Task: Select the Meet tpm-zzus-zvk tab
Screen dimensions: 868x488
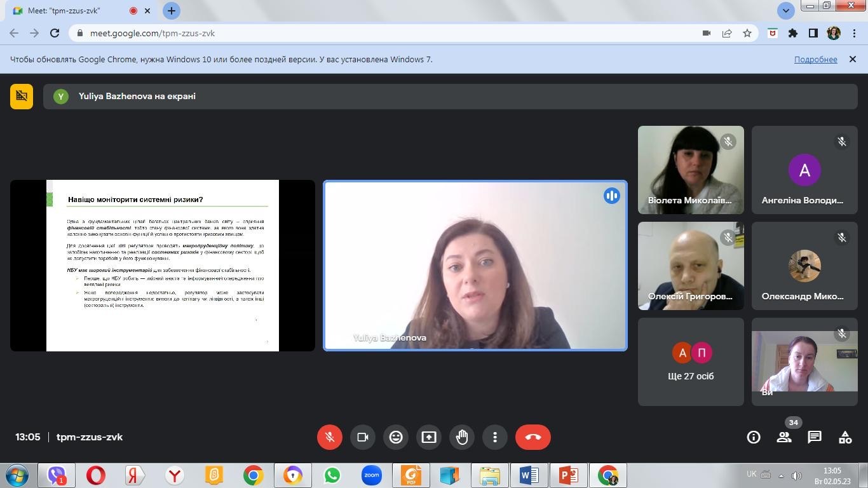Action: click(81, 11)
